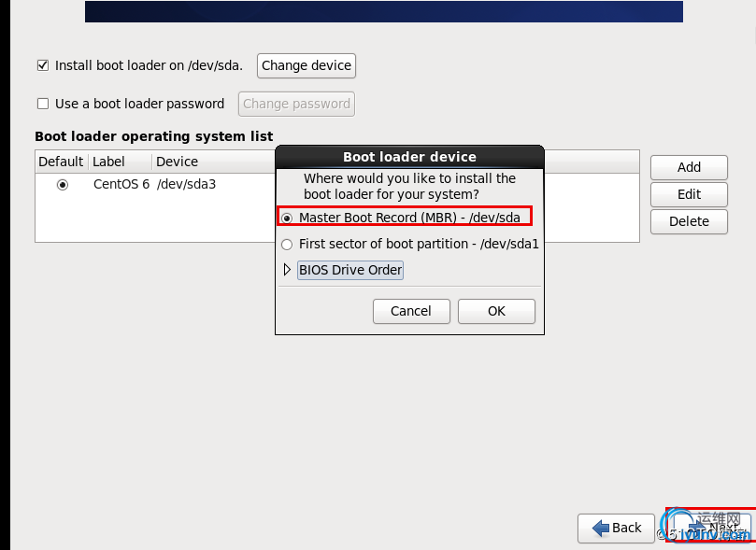The image size is (756, 550).
Task: Click the Change password button
Action: 296,104
